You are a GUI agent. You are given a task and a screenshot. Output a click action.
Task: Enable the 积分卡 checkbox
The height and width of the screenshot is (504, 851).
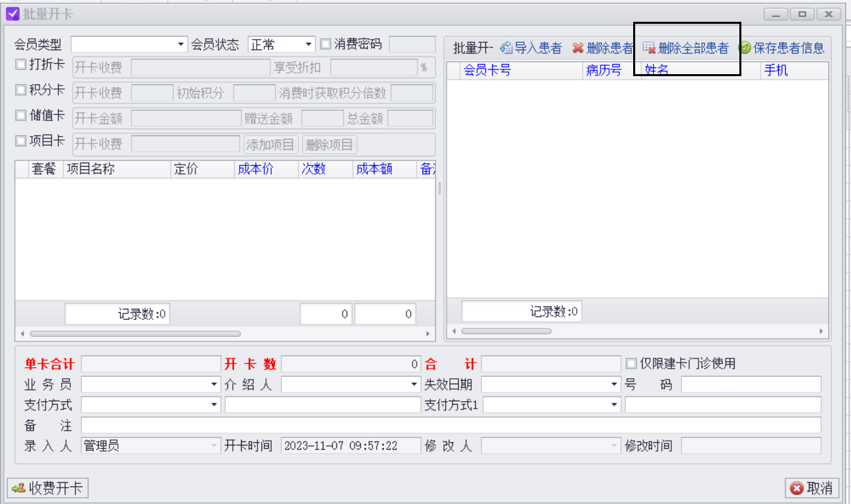[x=20, y=90]
